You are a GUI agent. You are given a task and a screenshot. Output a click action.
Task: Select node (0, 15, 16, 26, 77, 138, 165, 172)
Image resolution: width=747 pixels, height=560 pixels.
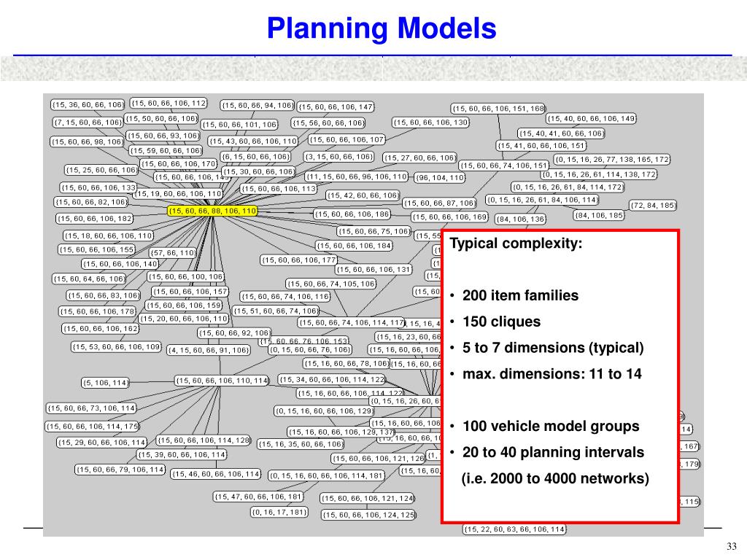point(612,160)
